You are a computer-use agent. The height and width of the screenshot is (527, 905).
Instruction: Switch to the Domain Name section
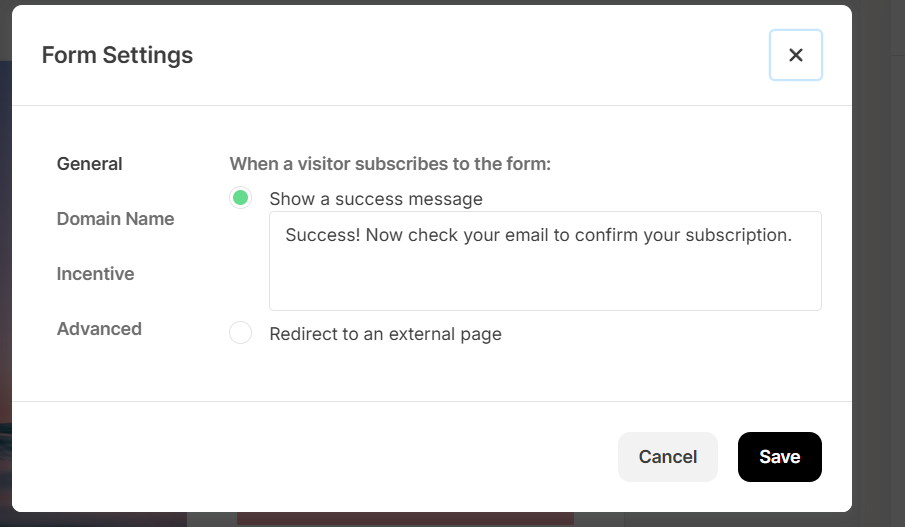pyautogui.click(x=115, y=219)
